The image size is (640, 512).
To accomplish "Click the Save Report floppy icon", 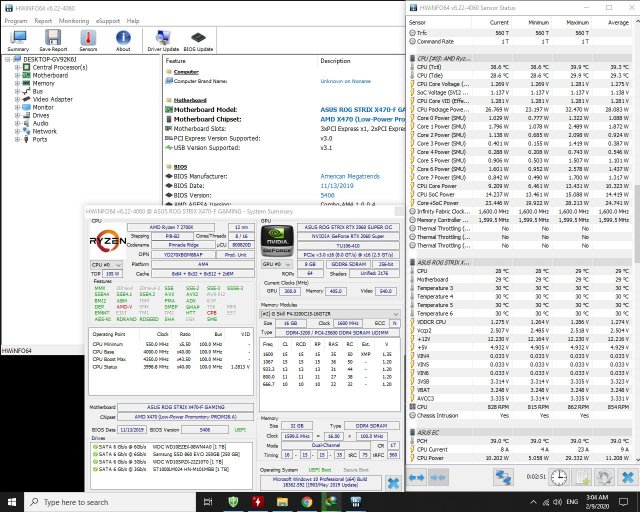I will coord(53,36).
